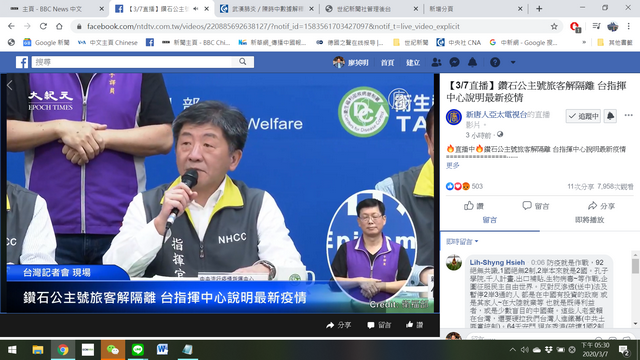Toggle video notifications bell beside 追蹤中
This screenshot has height=360, width=640.
610,116
